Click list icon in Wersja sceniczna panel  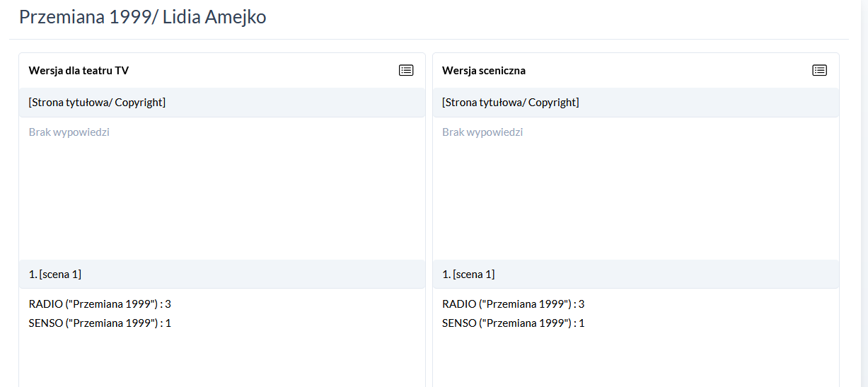819,70
